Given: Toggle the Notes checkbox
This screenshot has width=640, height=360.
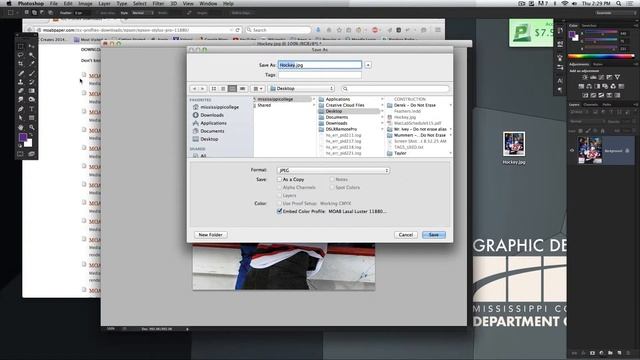Looking at the screenshot, I should coord(332,179).
